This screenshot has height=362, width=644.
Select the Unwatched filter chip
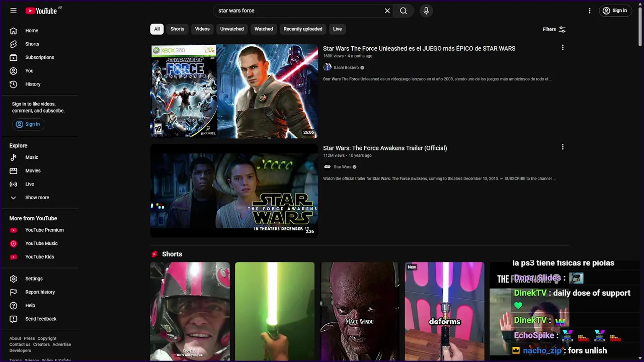coord(232,29)
